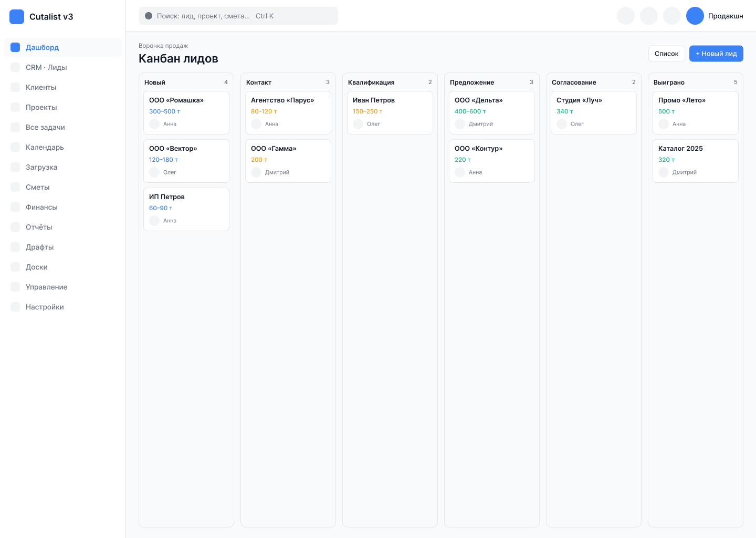
Task: Click the first grey circle button beside Продакшн avatar
Action: (x=626, y=16)
